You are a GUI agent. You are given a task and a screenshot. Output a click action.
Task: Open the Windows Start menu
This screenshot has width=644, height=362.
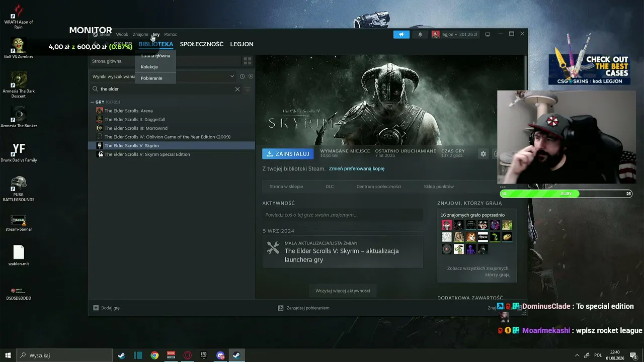point(8,355)
